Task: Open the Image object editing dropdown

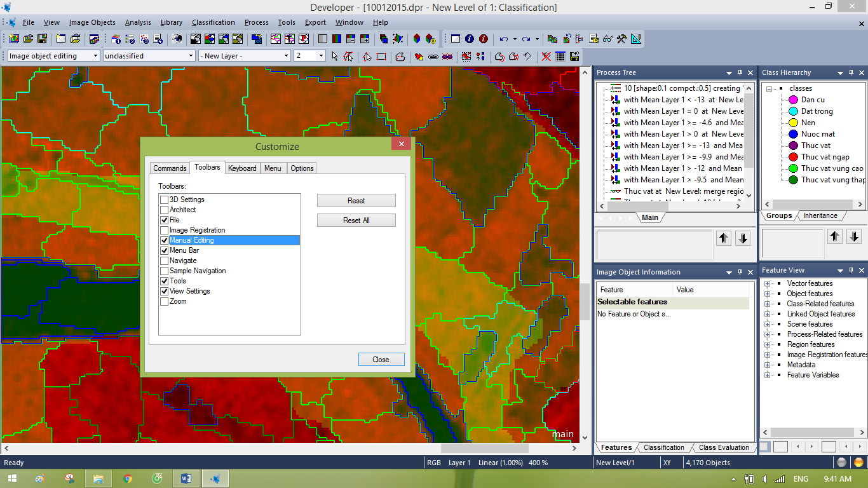Action: pos(95,56)
